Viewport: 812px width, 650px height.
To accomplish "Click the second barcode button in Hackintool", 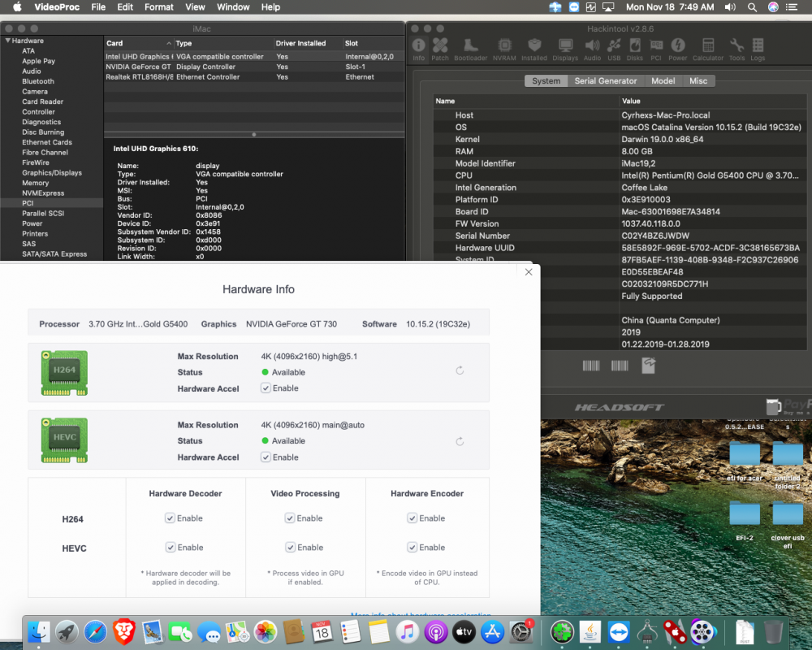I will [x=620, y=366].
